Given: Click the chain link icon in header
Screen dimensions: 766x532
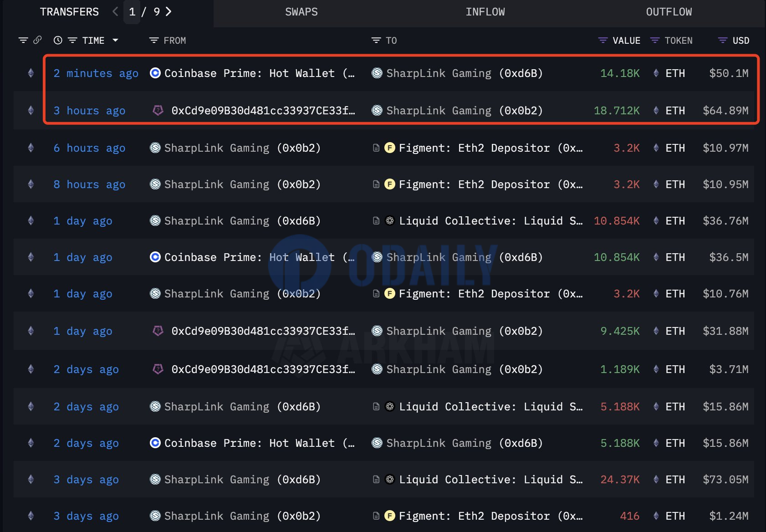Looking at the screenshot, I should click(37, 40).
